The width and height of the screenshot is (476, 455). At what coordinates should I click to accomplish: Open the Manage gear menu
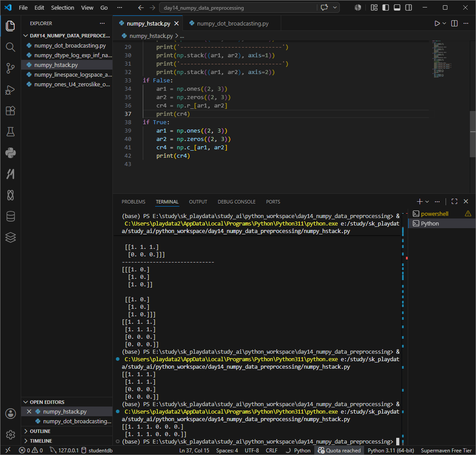pos(10,435)
